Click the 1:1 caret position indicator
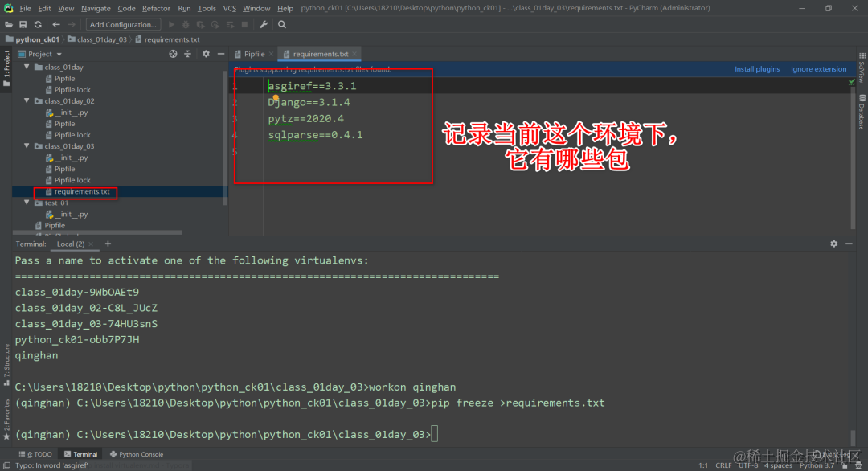Image resolution: width=868 pixels, height=471 pixels. [x=703, y=465]
